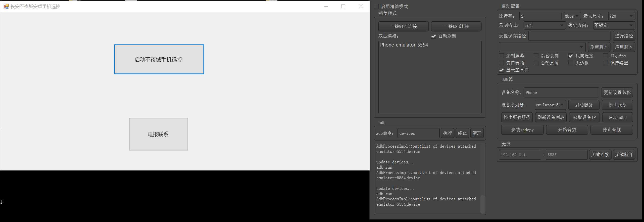Open the 锁定方向 dropdown
This screenshot has width=644, height=222.
[x=614, y=26]
